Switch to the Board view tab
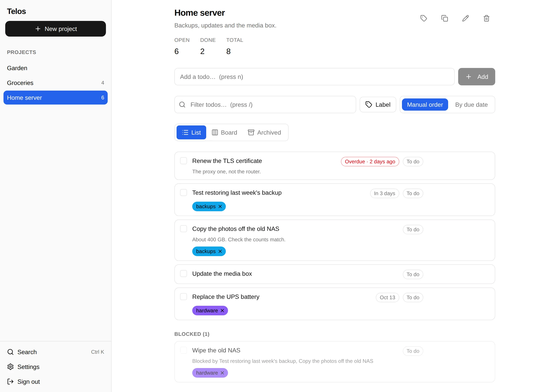The image size is (558, 392). tap(224, 132)
